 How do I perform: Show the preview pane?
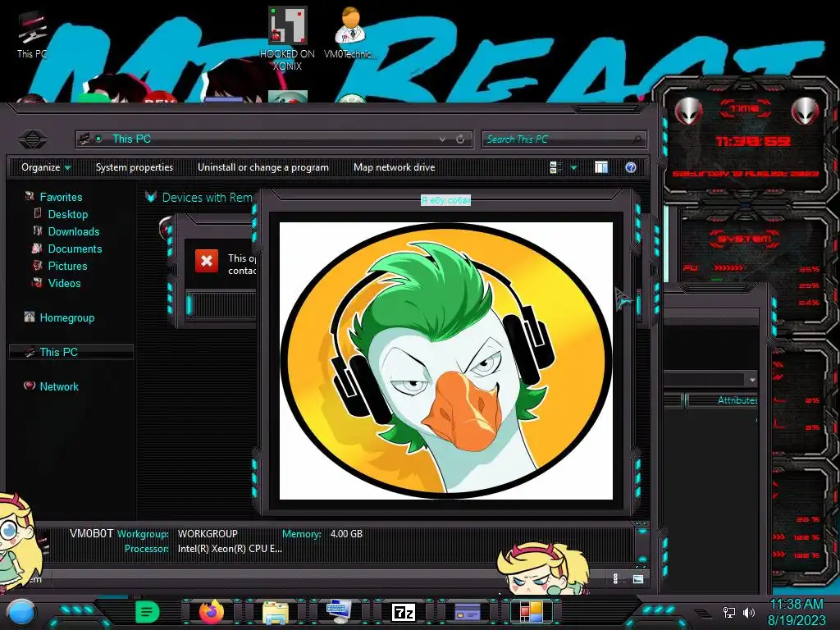tap(601, 167)
